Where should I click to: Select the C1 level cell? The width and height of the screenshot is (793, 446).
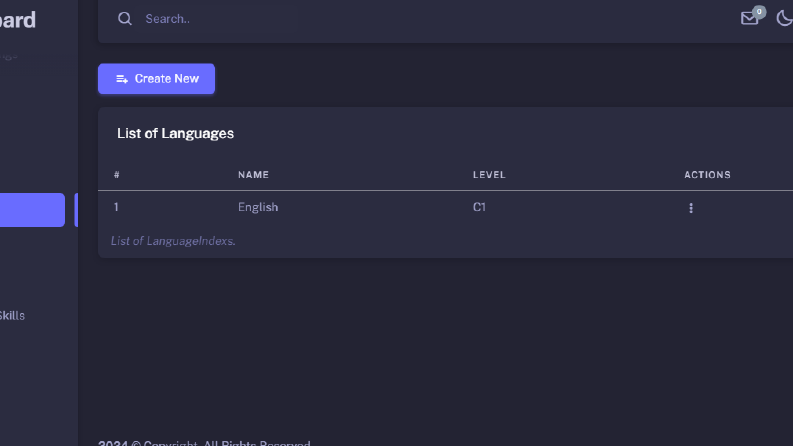pyautogui.click(x=479, y=207)
